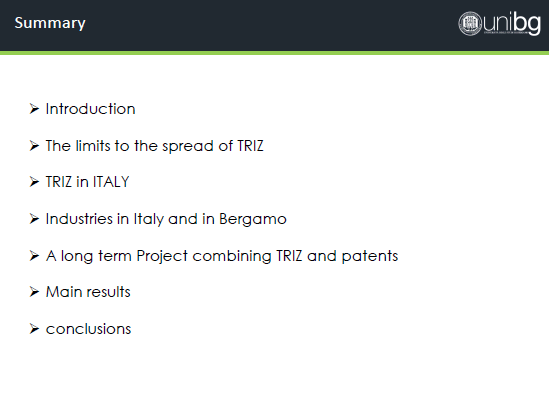Select the arrow bullet beside Industries in Italy
Viewport: 550px width, 415px height.
(x=34, y=219)
